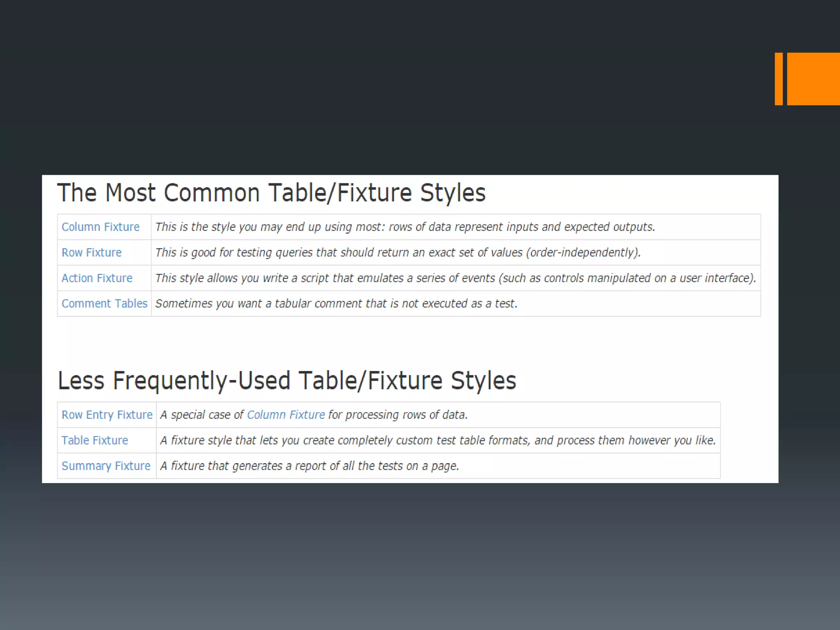
Task: Click the large orange square block
Action: [813, 79]
